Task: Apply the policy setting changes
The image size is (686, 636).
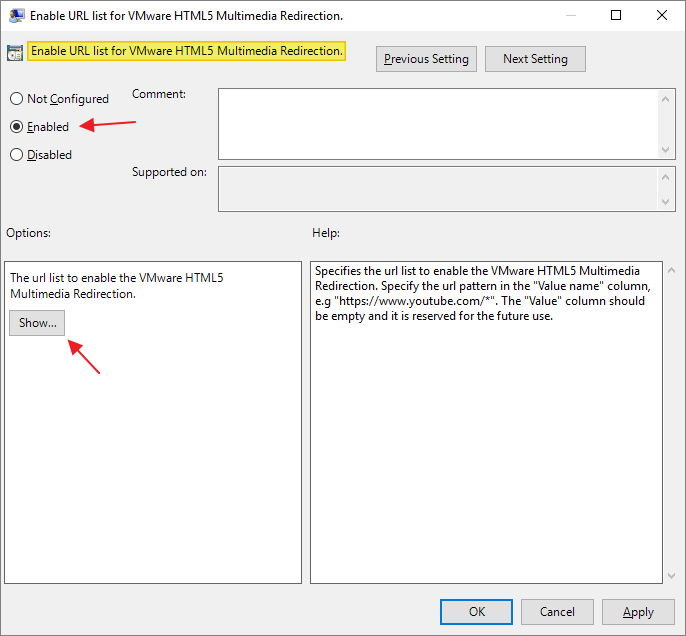Action: (x=638, y=612)
